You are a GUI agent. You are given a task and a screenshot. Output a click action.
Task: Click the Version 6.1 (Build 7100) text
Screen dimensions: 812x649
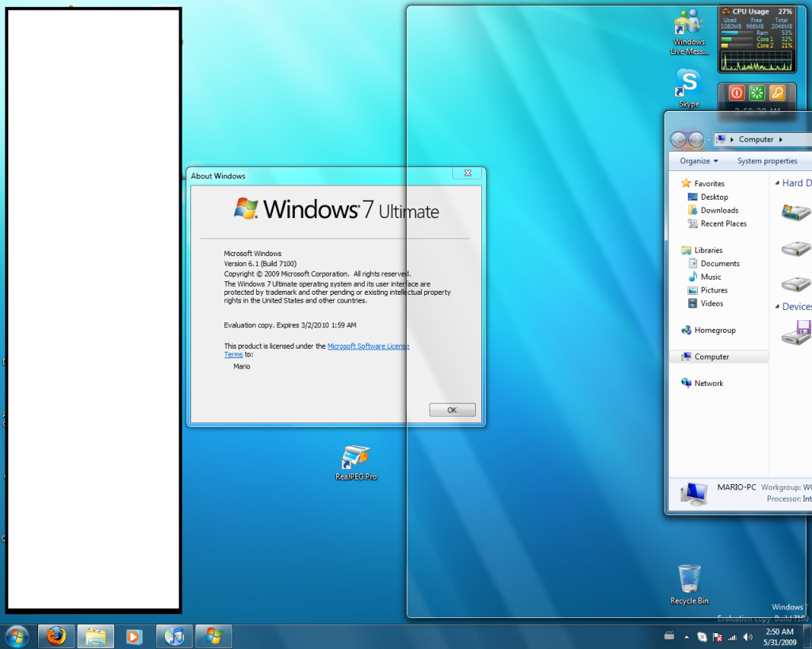click(x=260, y=263)
